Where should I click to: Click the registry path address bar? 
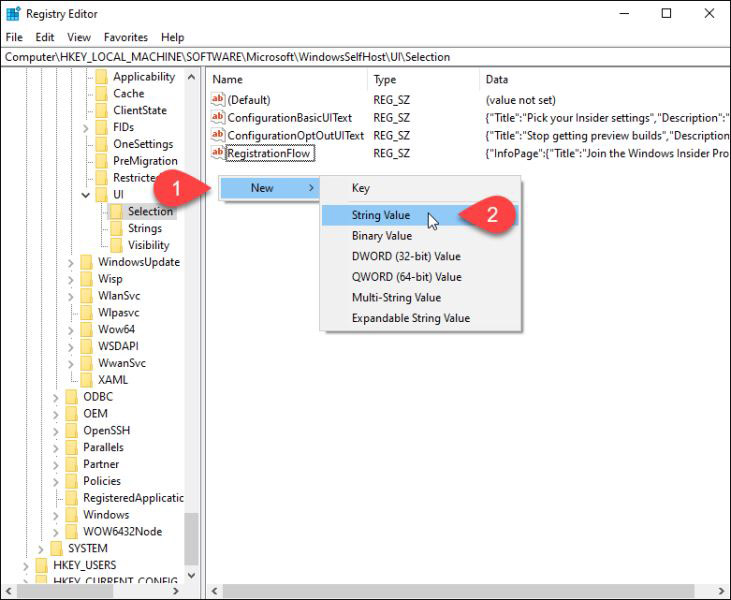point(365,57)
